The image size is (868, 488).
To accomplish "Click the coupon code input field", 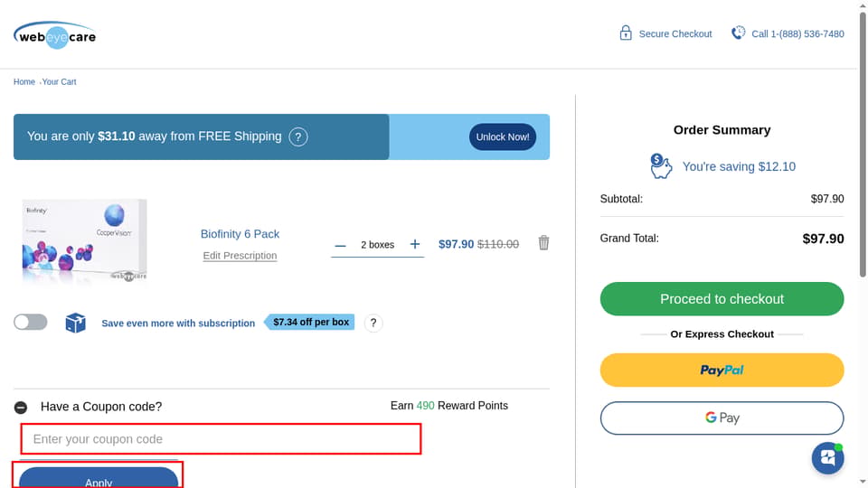I will [221, 439].
